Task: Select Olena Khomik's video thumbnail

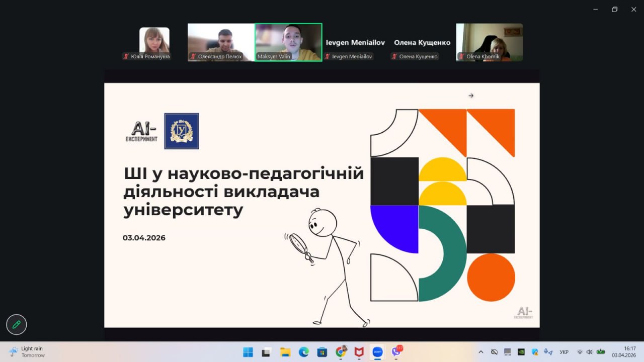Action: coord(489,42)
